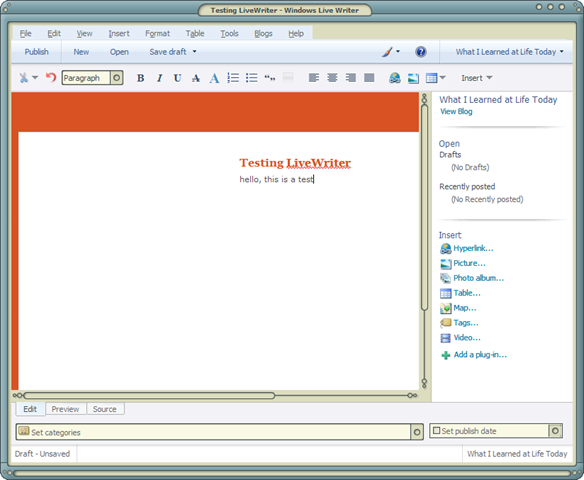
Task: Toggle Strikethrough formatting
Action: (x=196, y=78)
